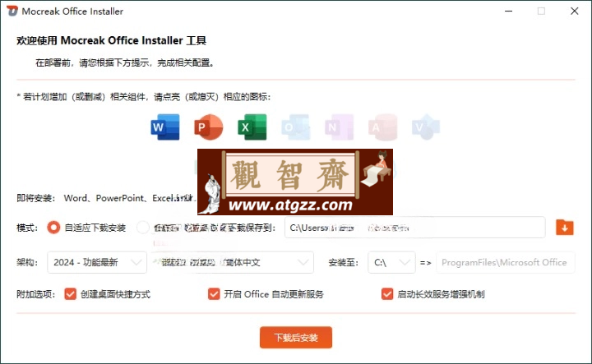The height and width of the screenshot is (364, 592).
Task: Enable the dimmed OneNote component icon
Action: 339,127
